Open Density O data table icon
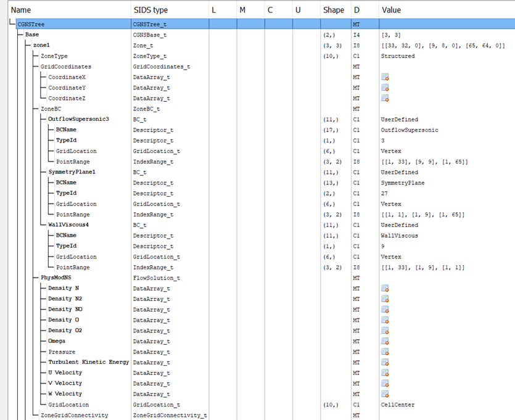 click(385, 320)
